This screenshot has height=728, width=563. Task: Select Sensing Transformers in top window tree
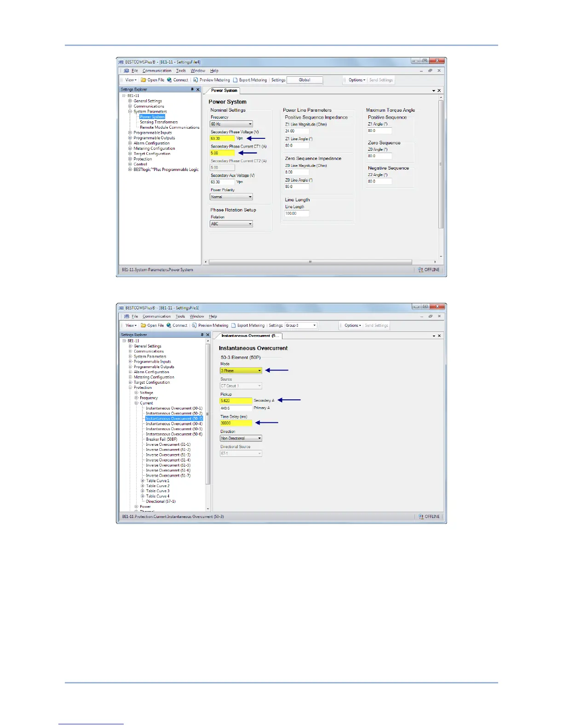point(159,122)
